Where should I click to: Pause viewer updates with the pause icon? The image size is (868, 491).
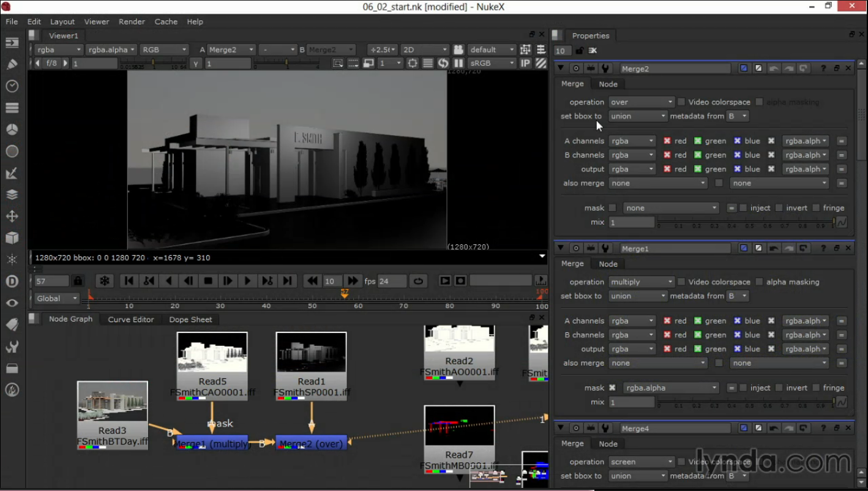click(x=458, y=63)
